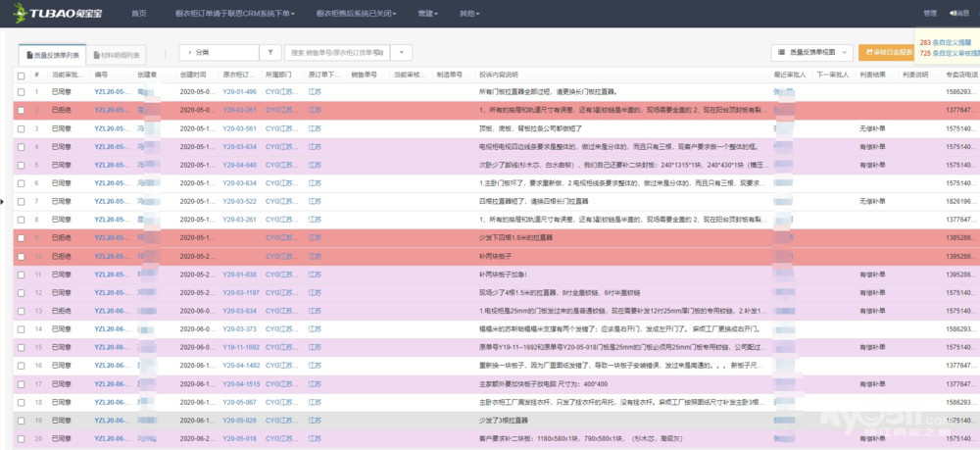980x450 pixels.
Task: Select the 质量反馈单列表 tab
Action: [54, 55]
